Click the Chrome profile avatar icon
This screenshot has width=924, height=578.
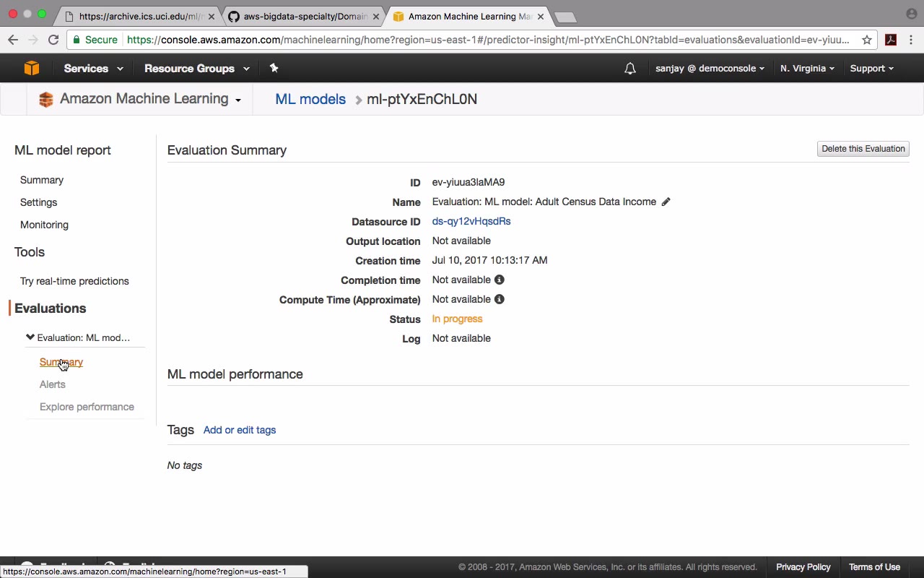point(911,14)
